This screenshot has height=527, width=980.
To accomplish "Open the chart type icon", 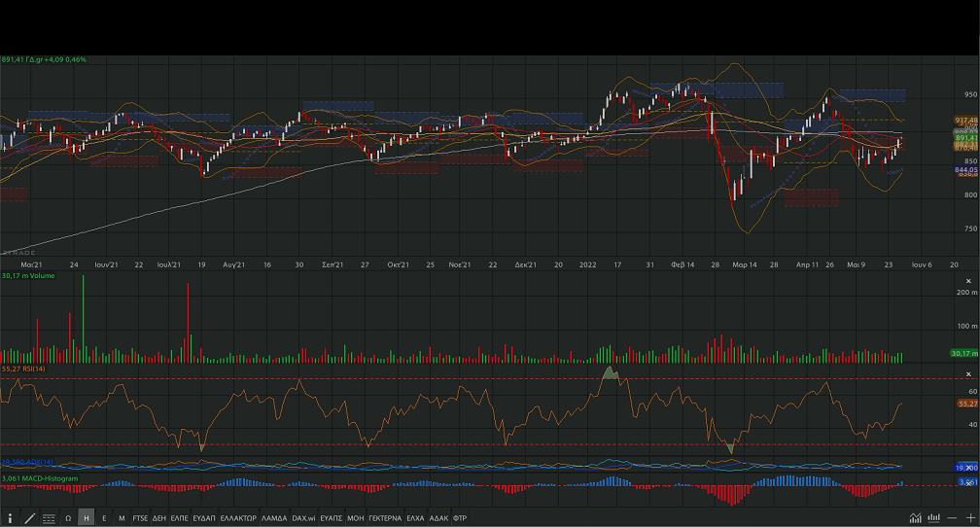I will pyautogui.click(x=916, y=518).
